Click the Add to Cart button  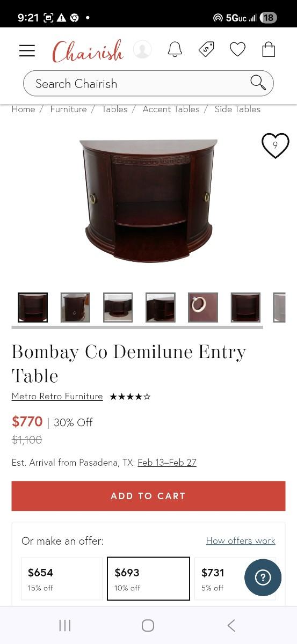pos(148,496)
